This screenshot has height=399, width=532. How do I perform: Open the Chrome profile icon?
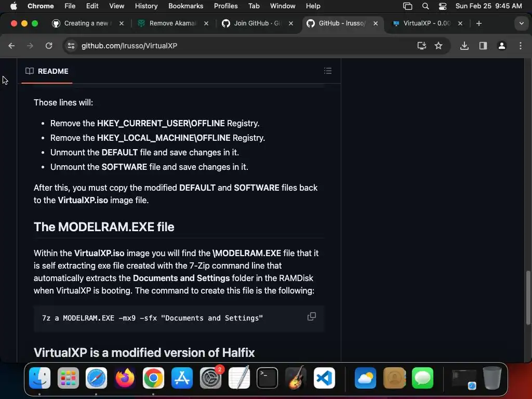coord(502,46)
